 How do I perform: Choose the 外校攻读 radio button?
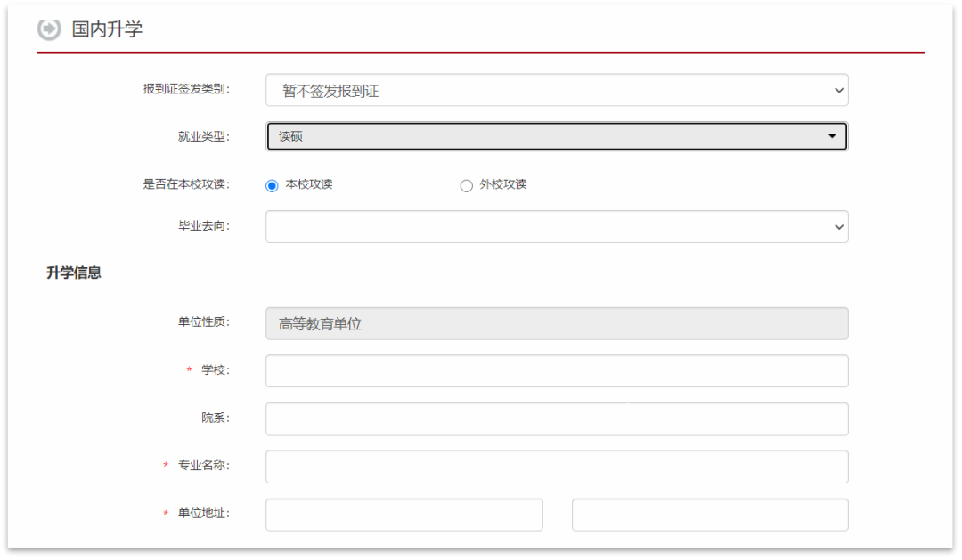point(466,185)
